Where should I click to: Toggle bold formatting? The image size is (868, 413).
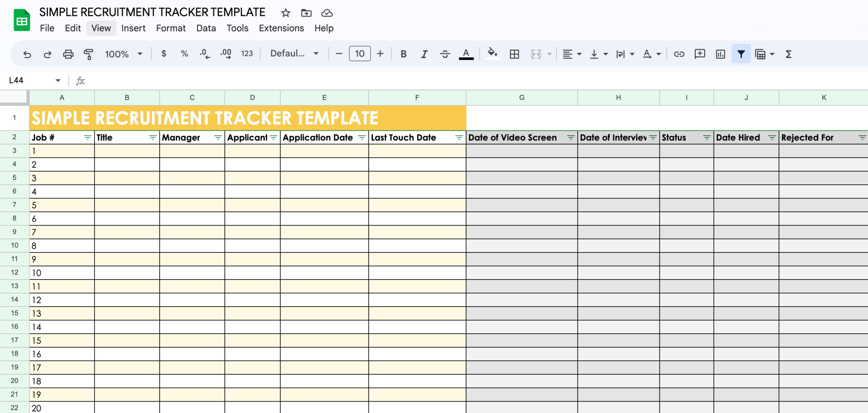[x=403, y=54]
